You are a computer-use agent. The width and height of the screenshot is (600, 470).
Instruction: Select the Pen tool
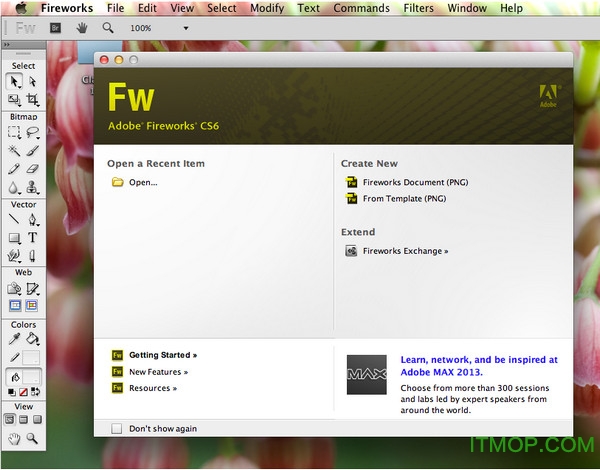[x=33, y=219]
